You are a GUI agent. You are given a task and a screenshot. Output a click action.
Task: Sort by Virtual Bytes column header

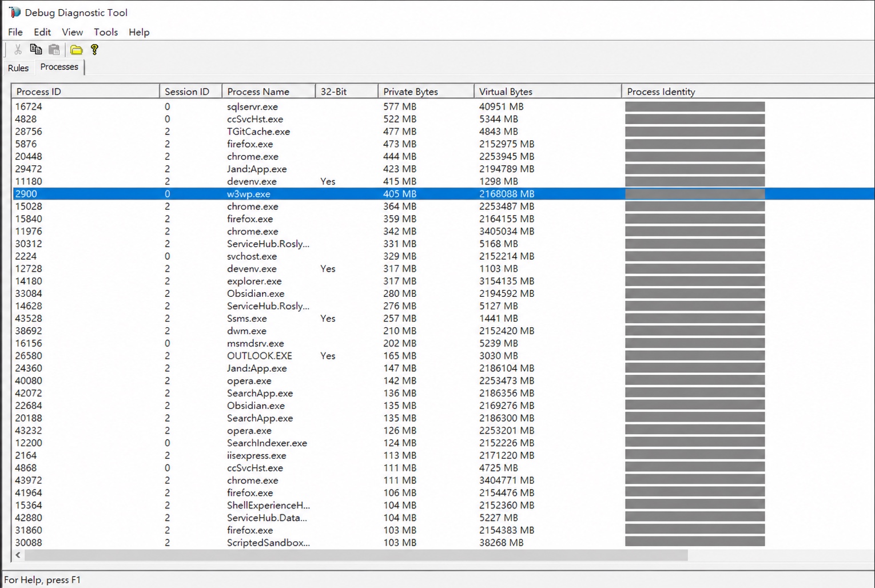click(548, 92)
